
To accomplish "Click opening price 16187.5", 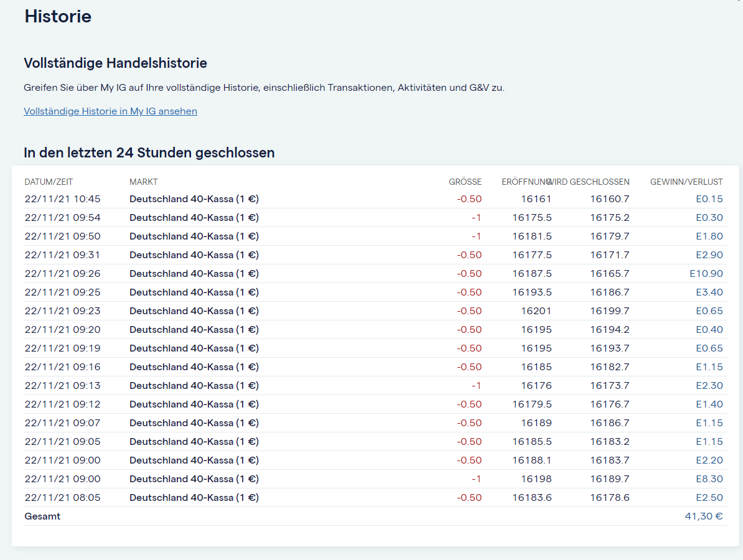I will (x=532, y=274).
